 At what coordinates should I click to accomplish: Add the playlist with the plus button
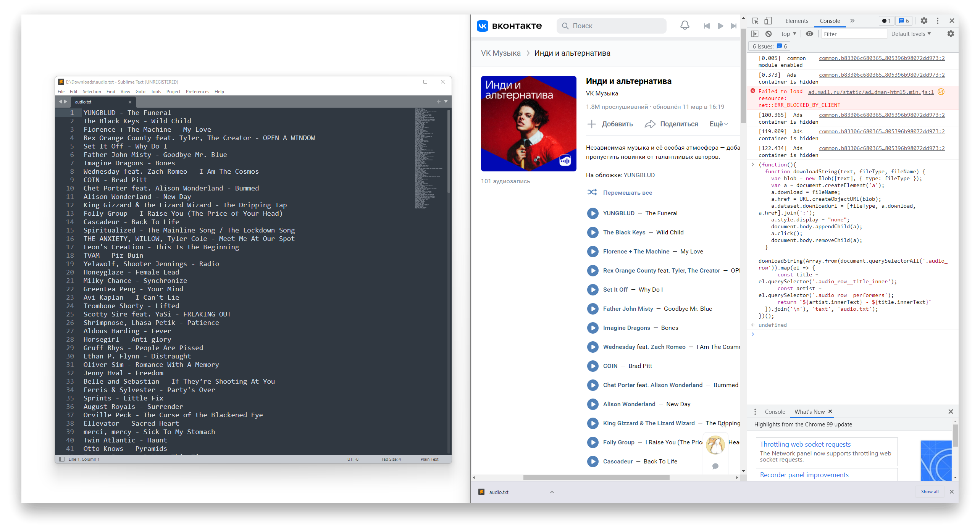click(x=591, y=124)
